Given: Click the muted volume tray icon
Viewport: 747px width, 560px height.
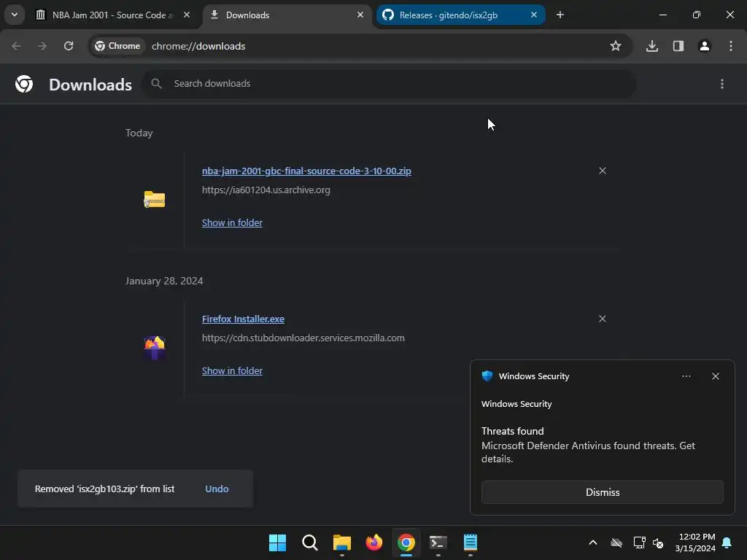Looking at the screenshot, I should pyautogui.click(x=659, y=542).
